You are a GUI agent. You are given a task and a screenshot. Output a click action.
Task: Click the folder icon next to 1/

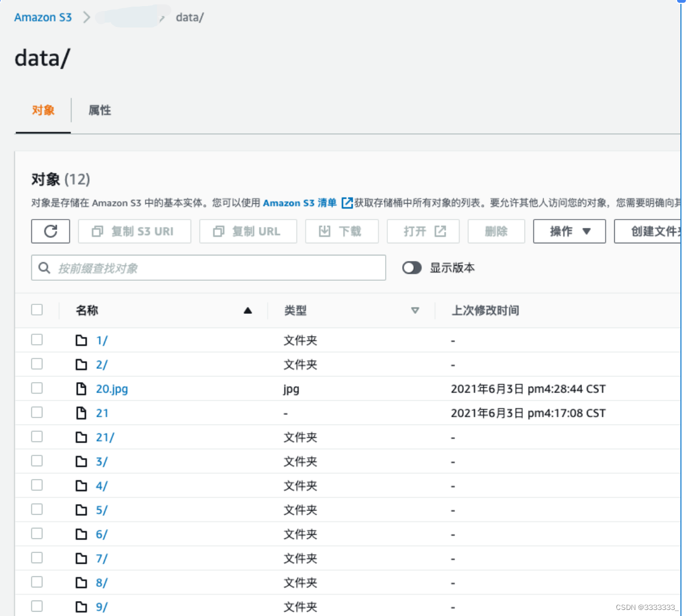(80, 340)
